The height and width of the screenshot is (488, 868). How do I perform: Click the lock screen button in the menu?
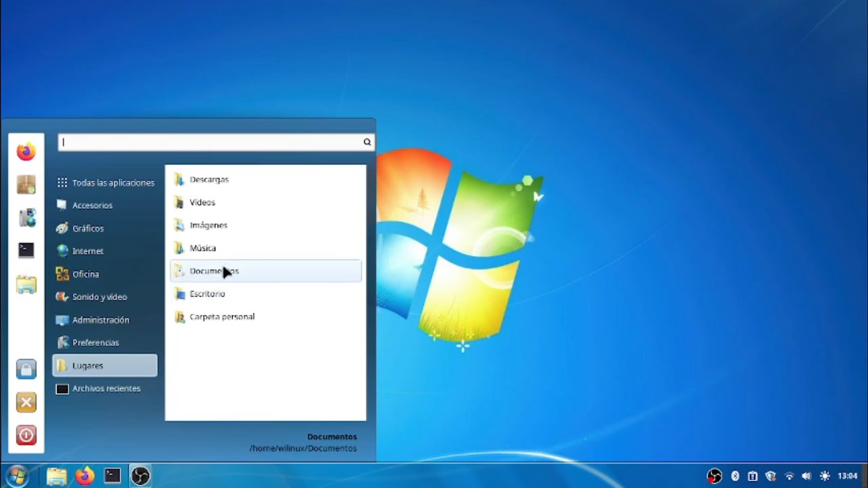pyautogui.click(x=26, y=369)
